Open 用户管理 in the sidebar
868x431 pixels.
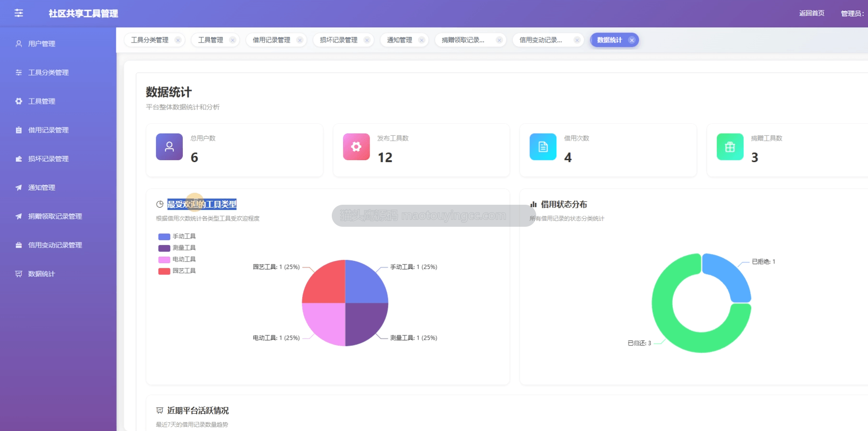pos(58,44)
